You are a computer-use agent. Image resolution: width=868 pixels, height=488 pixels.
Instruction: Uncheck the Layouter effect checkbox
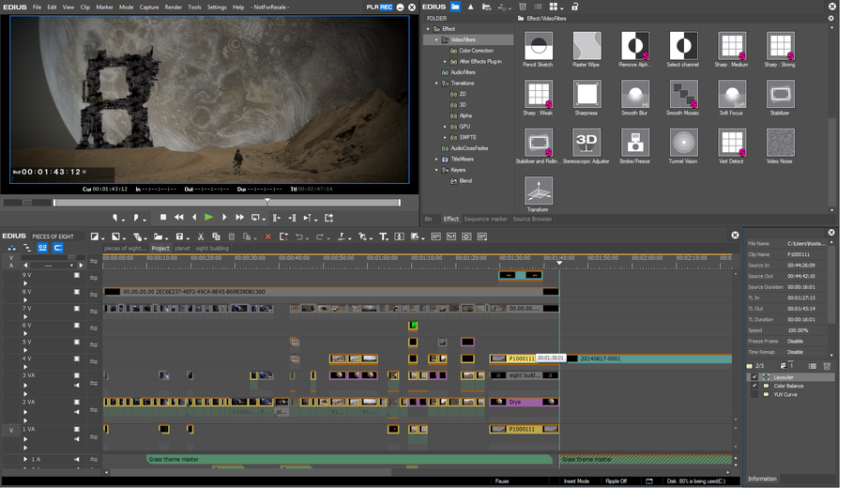pyautogui.click(x=754, y=377)
